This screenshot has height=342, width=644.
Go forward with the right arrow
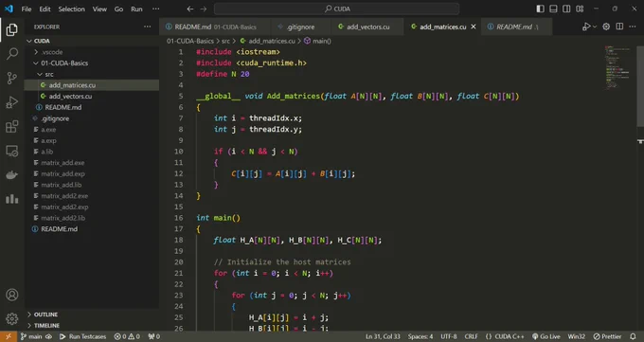204,9
